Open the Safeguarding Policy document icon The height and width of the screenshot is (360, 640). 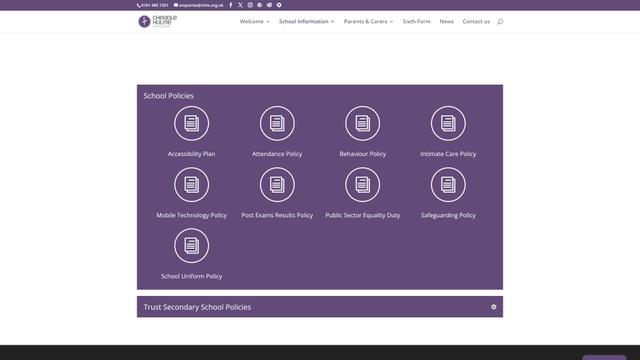pos(448,184)
